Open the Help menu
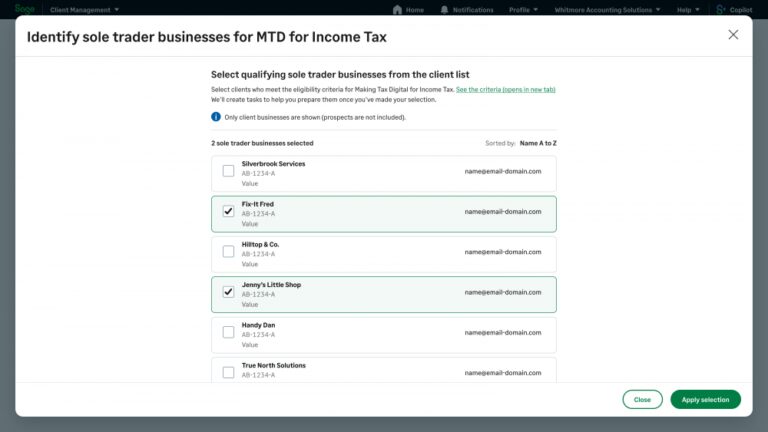Viewport: 768px width, 432px height. click(x=687, y=10)
